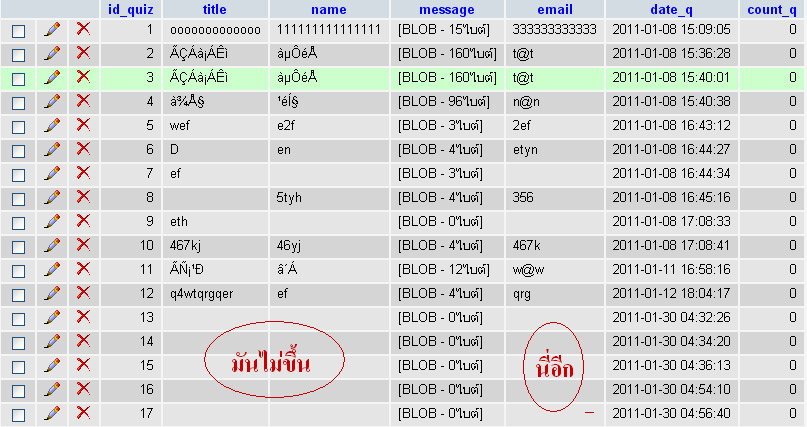
Task: Delete row with id_quiz 2
Action: [83, 54]
